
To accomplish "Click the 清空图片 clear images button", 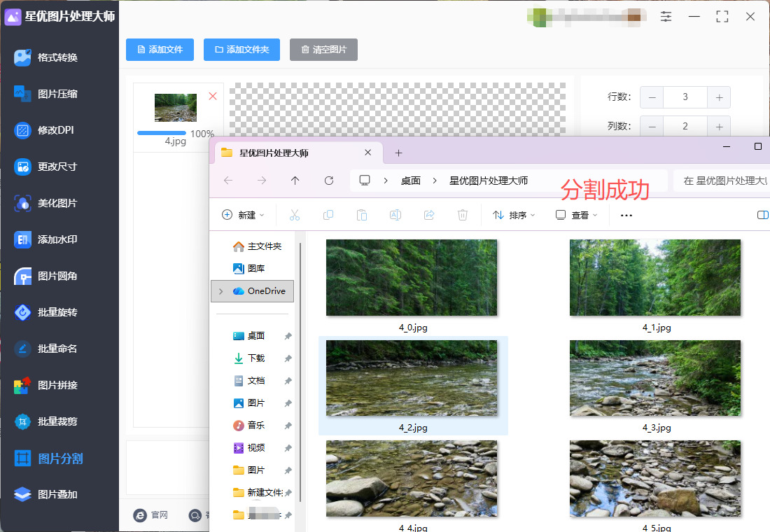I will 323,50.
